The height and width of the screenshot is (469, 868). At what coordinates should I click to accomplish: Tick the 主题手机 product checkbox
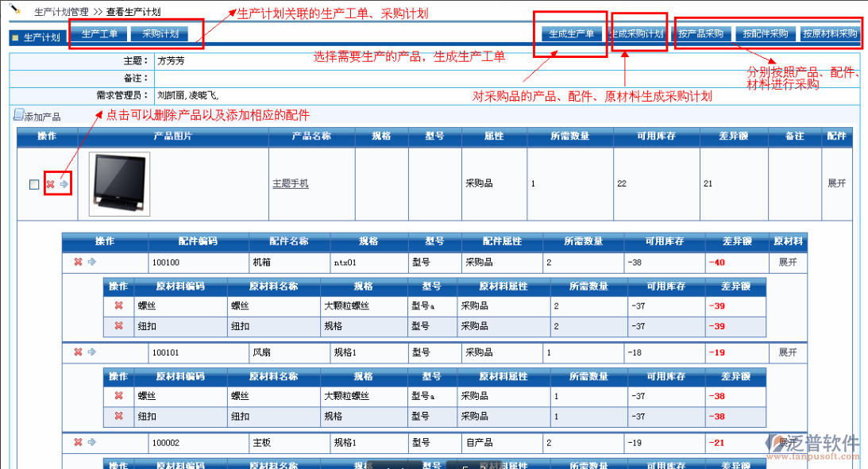33,184
